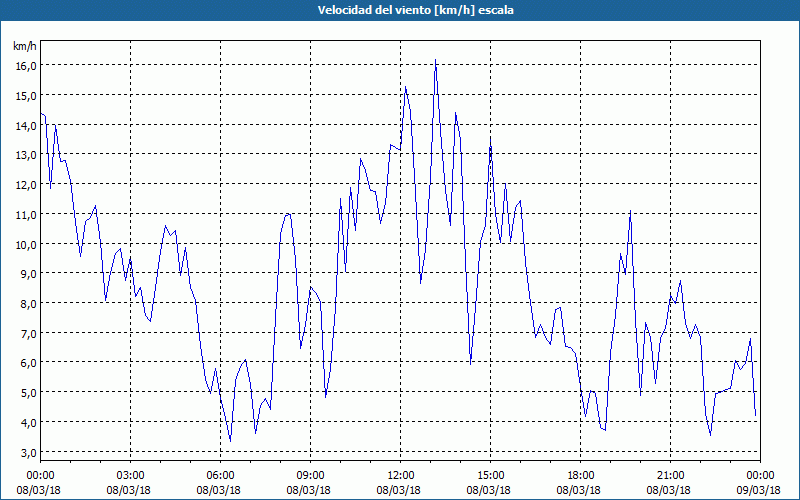Click the 11,0 y-axis value
Screen dimensions: 800x500
point(25,215)
